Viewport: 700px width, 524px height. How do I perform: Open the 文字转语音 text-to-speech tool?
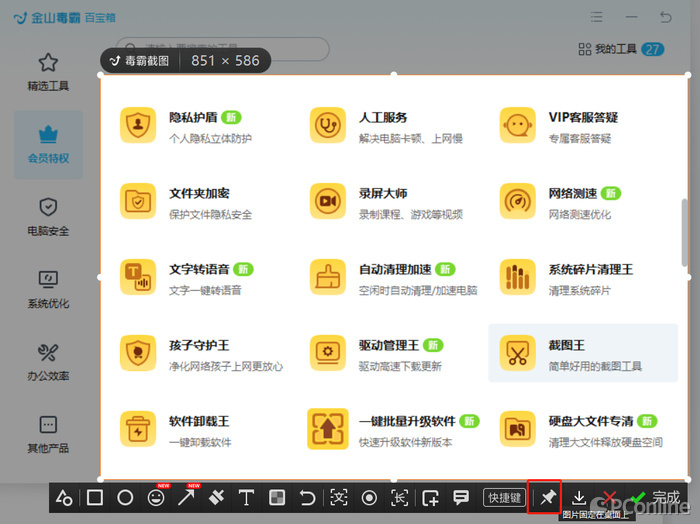pyautogui.click(x=138, y=277)
